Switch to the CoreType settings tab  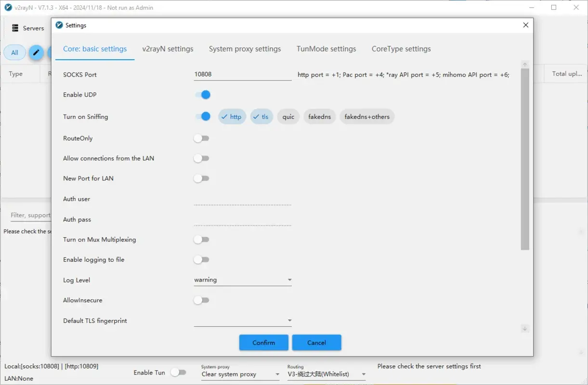coord(401,49)
